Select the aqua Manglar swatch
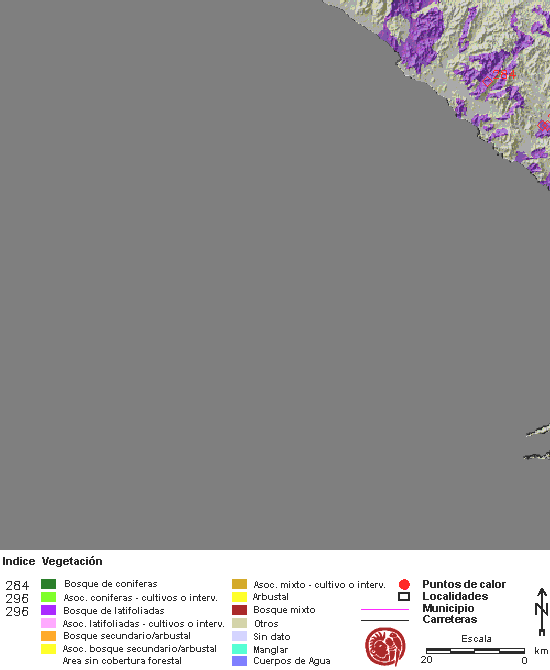The image size is (550, 670). pos(239,649)
